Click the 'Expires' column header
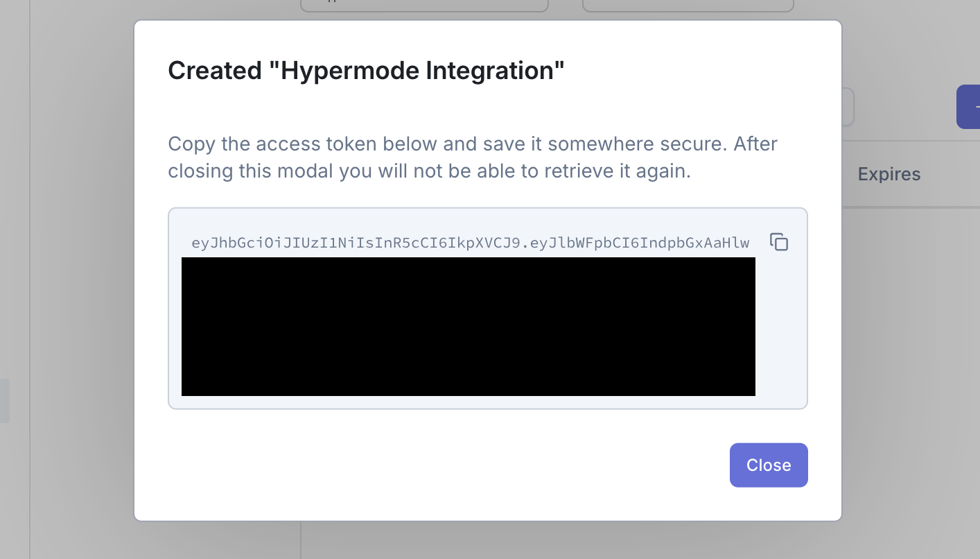The height and width of the screenshot is (559, 980). point(889,174)
